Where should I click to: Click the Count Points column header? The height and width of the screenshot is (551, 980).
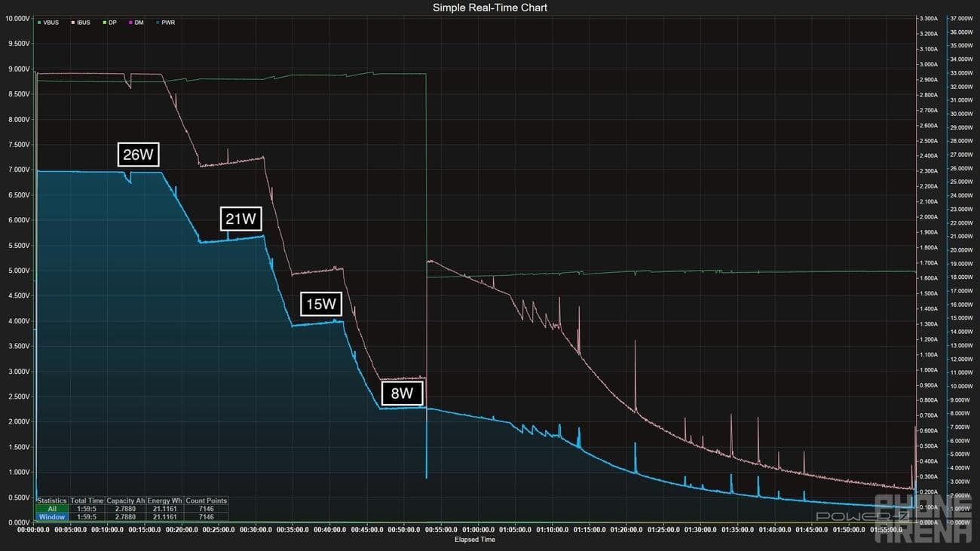click(x=206, y=500)
